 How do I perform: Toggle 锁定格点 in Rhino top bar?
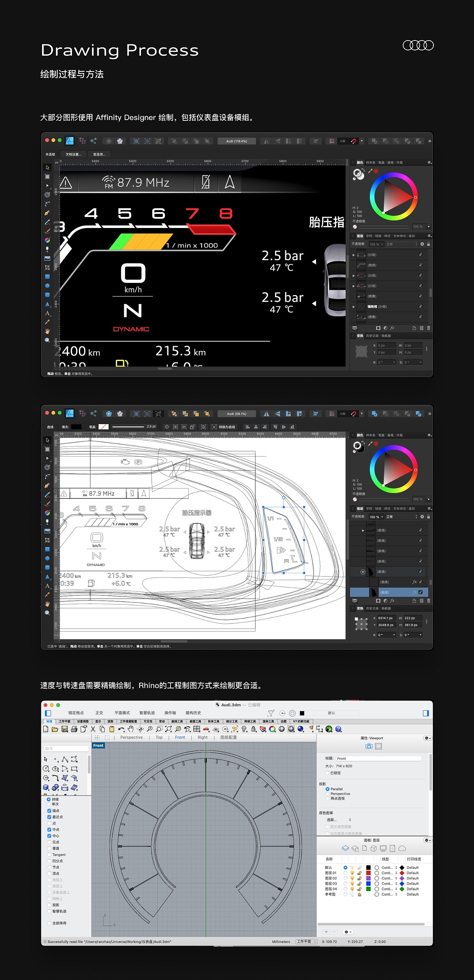point(76,713)
